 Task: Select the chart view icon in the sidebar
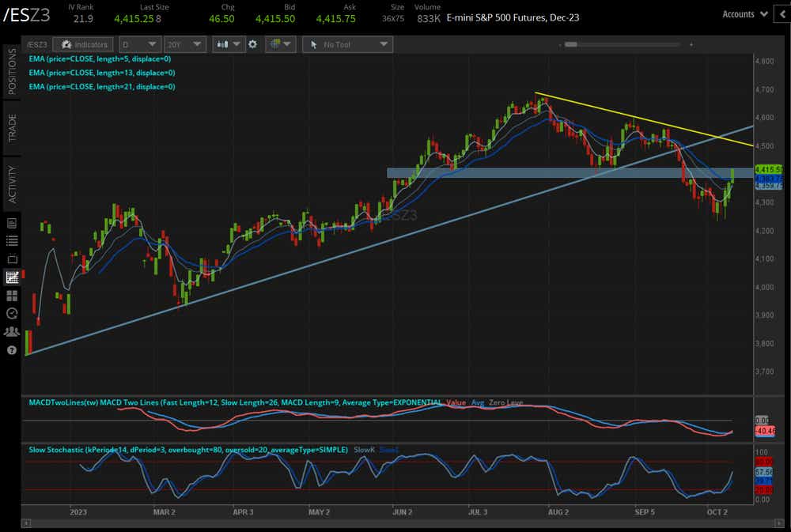(12, 277)
